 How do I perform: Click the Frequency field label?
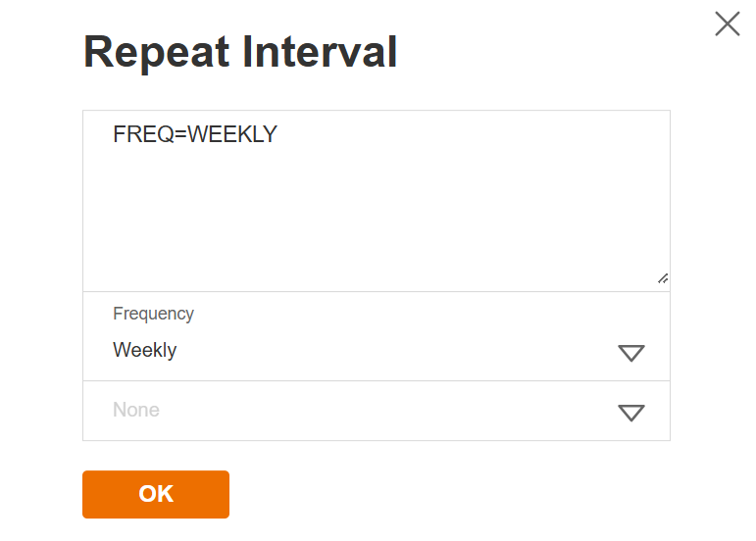click(154, 314)
